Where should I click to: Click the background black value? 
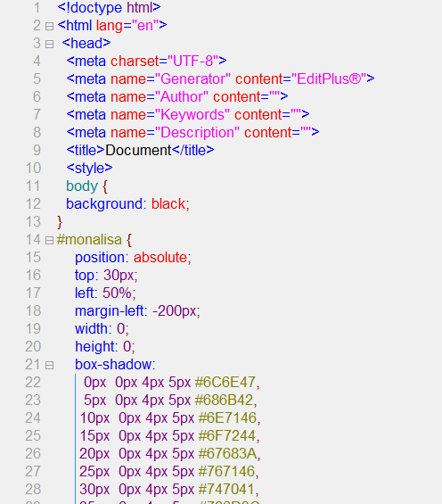pyautogui.click(x=168, y=203)
